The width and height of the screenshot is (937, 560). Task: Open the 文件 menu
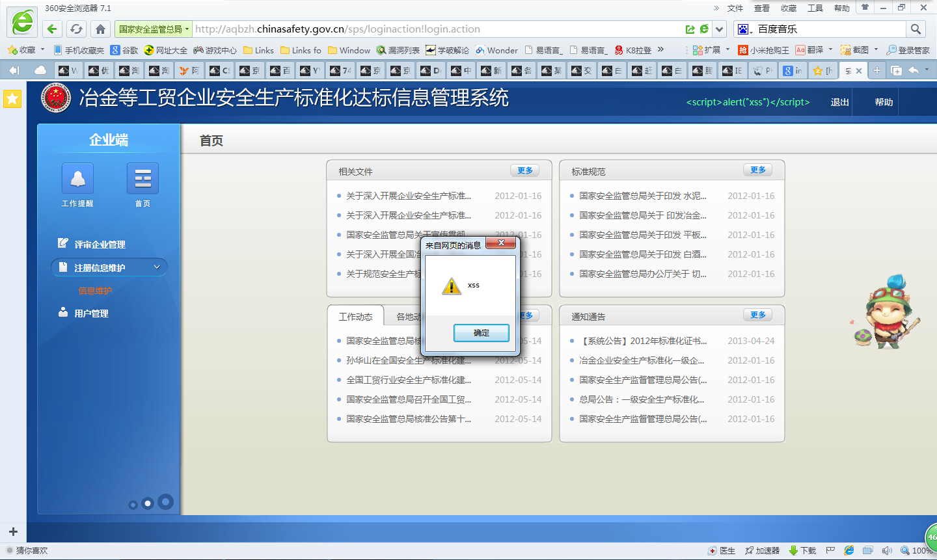735,8
